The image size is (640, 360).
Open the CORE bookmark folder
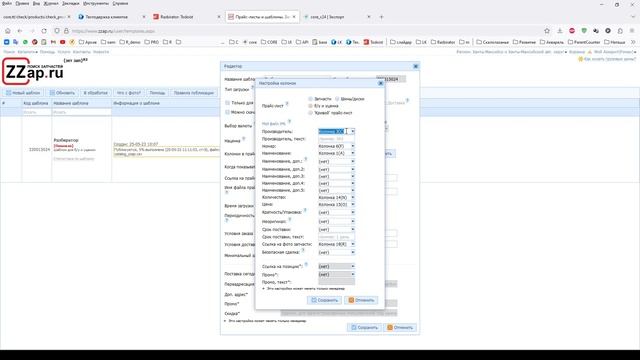(x=269, y=42)
